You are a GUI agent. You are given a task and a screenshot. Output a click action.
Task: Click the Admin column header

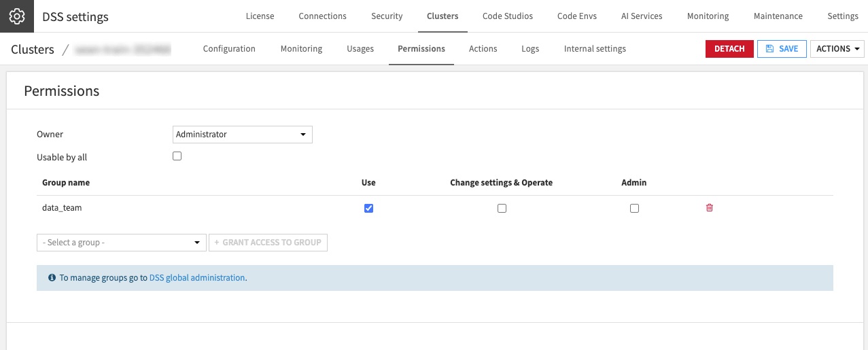click(x=634, y=183)
